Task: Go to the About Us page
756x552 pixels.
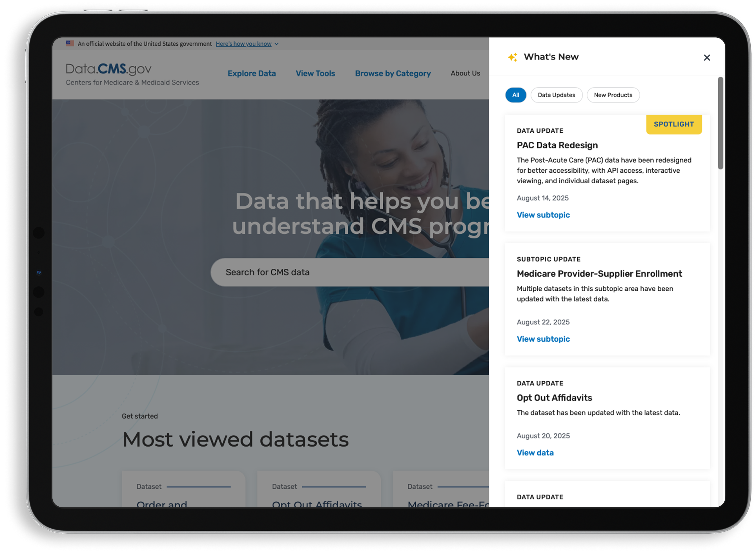Action: (465, 73)
